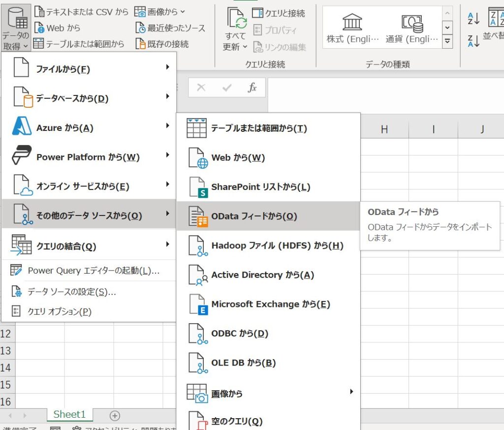Open the ファイルから(F) submenu
504x430 pixels.
point(89,68)
